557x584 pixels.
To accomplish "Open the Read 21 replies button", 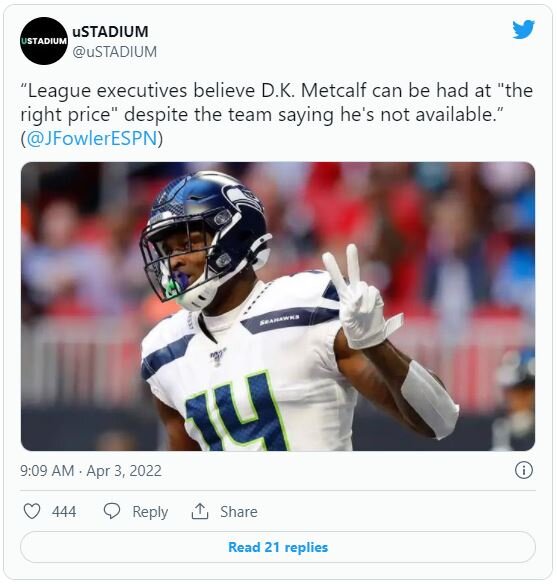I will (278, 547).
